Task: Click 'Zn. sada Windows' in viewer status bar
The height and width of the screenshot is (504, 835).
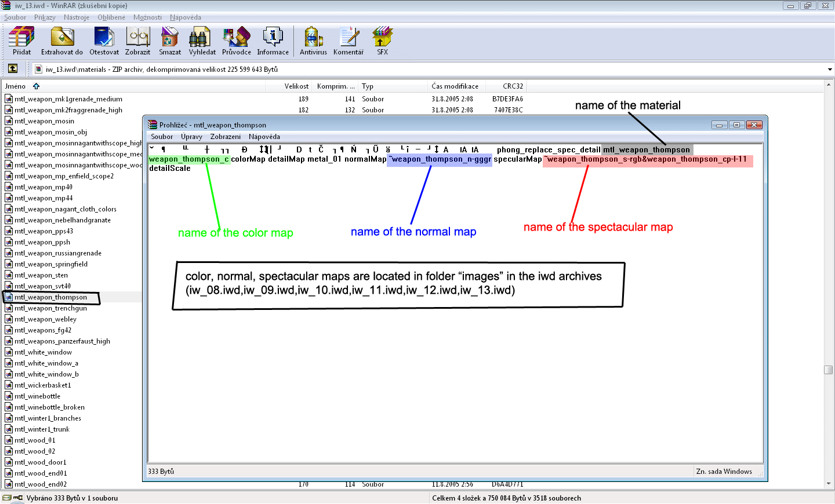Action: point(724,472)
